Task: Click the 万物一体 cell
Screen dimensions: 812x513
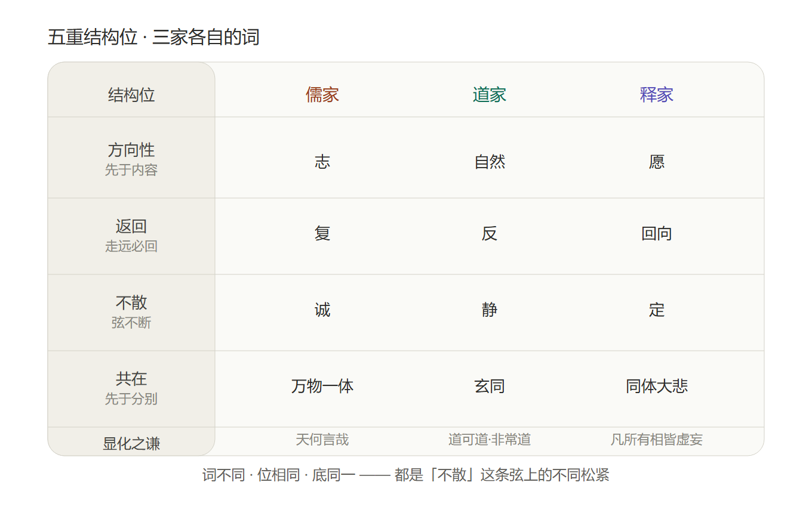Action: pos(322,386)
